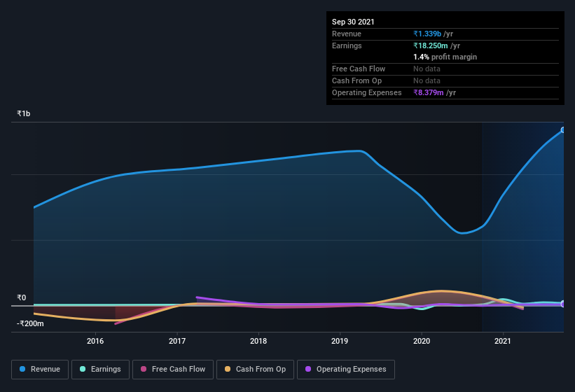Click the ₹1.339b revenue value
The image size is (575, 392).
tap(427, 34)
